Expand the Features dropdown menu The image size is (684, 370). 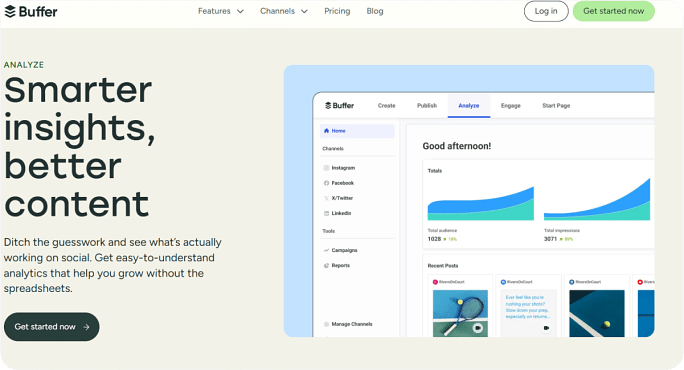(x=221, y=11)
